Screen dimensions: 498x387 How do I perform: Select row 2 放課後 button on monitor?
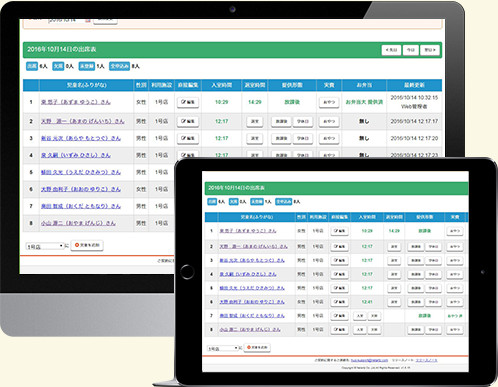coord(281,121)
